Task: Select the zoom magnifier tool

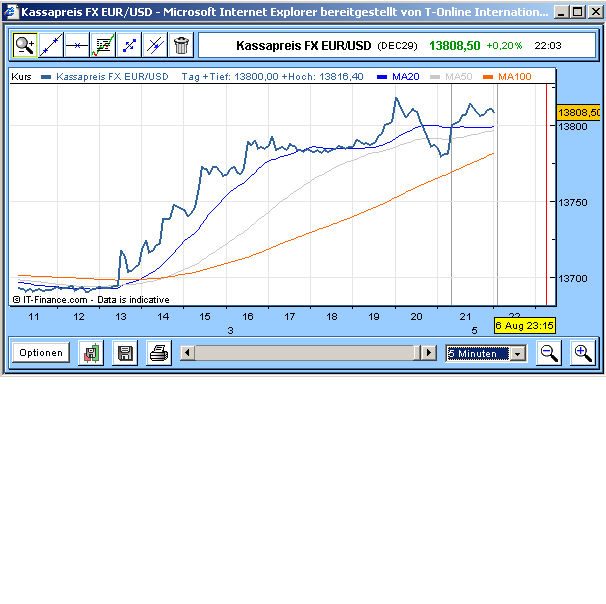Action: coord(25,46)
